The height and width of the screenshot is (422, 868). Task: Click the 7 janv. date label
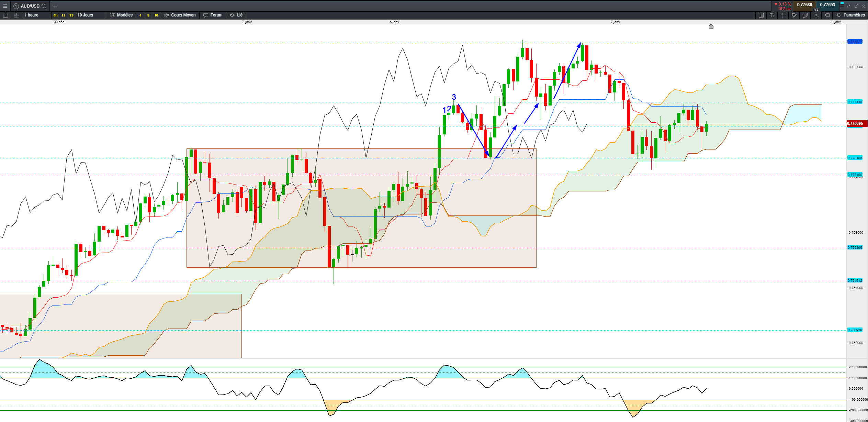(x=616, y=22)
